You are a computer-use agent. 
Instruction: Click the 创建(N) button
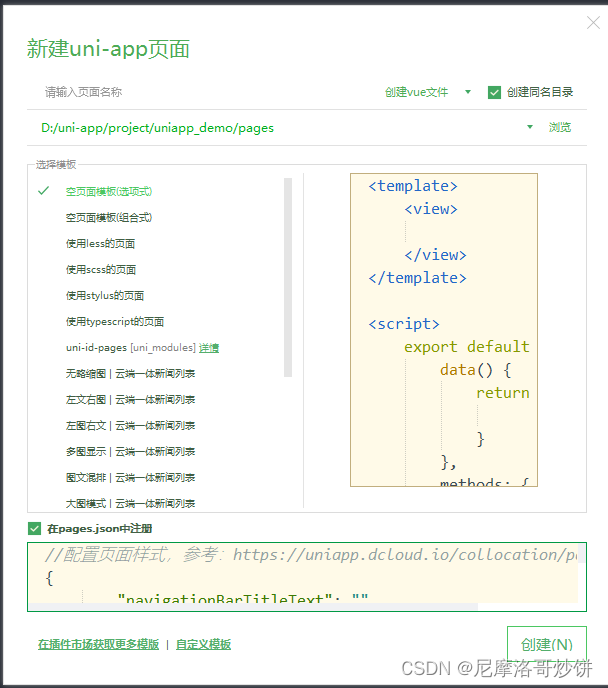[547, 644]
